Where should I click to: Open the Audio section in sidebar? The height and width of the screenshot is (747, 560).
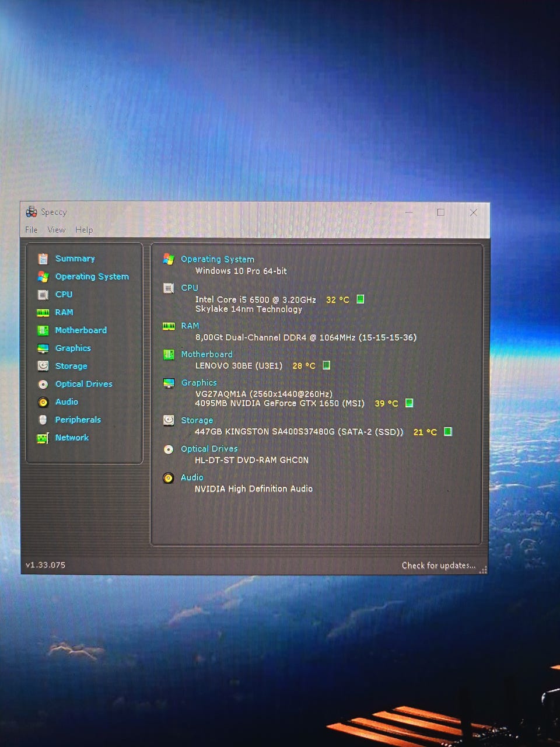66,402
